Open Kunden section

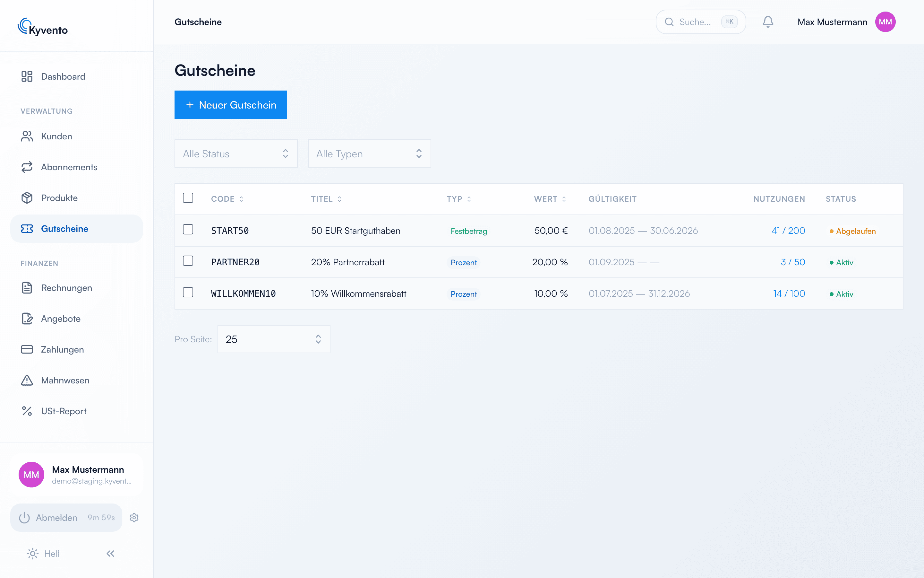(77, 136)
